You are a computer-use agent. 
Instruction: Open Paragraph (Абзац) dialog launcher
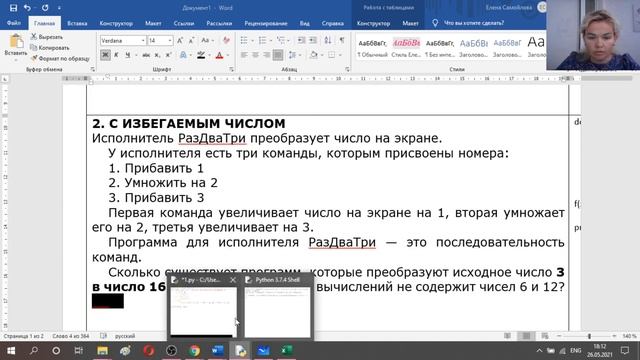[x=347, y=70]
